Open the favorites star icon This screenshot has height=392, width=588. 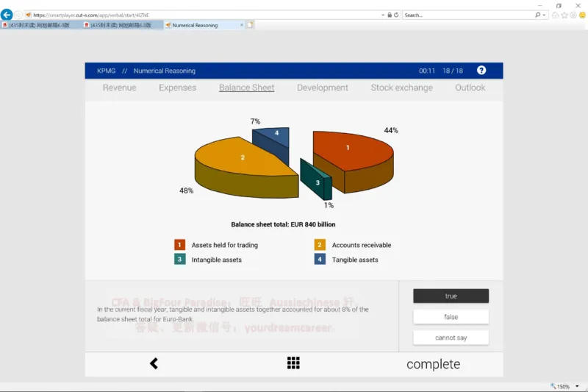[564, 15]
